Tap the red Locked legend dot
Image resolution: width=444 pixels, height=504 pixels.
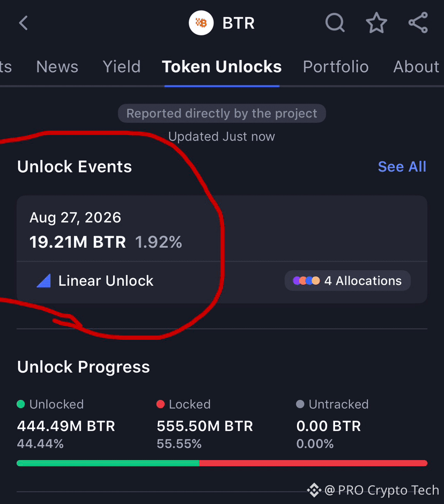tap(160, 404)
